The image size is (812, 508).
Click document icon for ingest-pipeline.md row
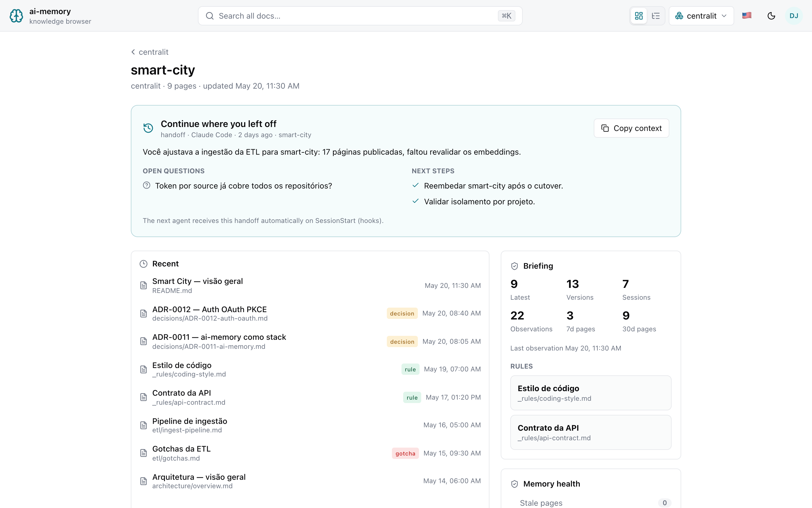pyautogui.click(x=143, y=425)
